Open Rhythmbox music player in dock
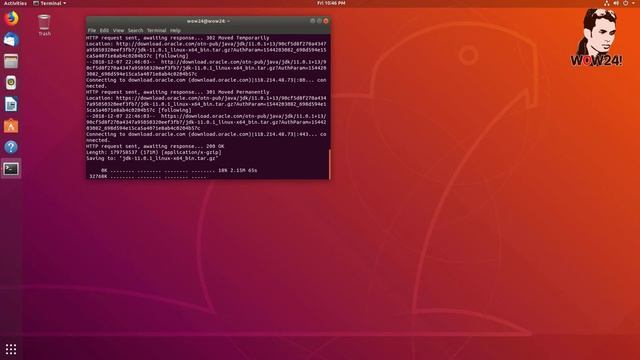Viewport: 640px width, 360px height. pyautogui.click(x=11, y=83)
